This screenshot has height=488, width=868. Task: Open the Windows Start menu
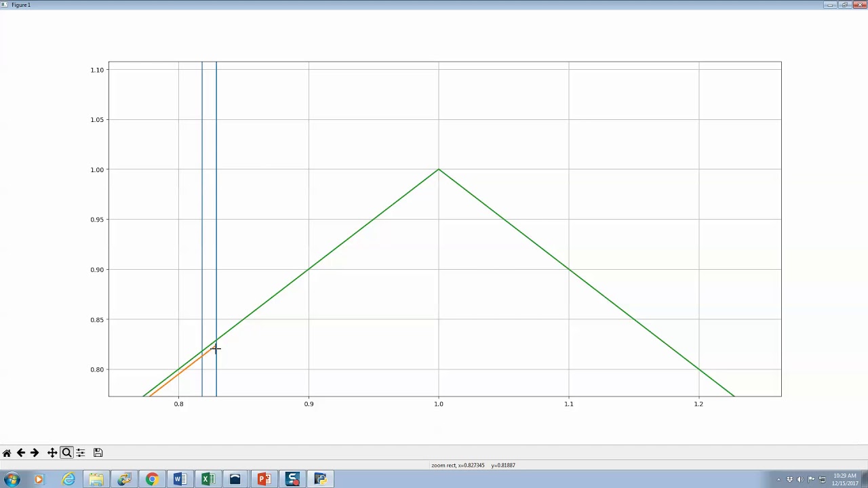[x=12, y=480]
